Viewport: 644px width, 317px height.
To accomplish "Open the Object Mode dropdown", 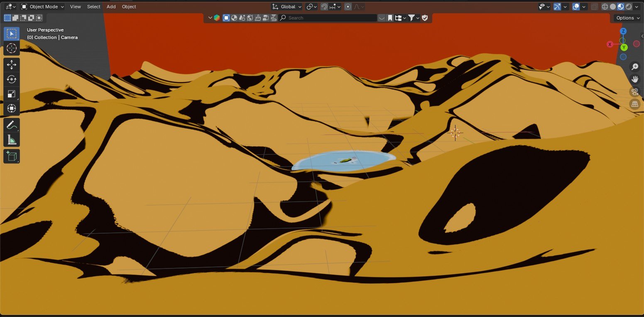I will [43, 7].
